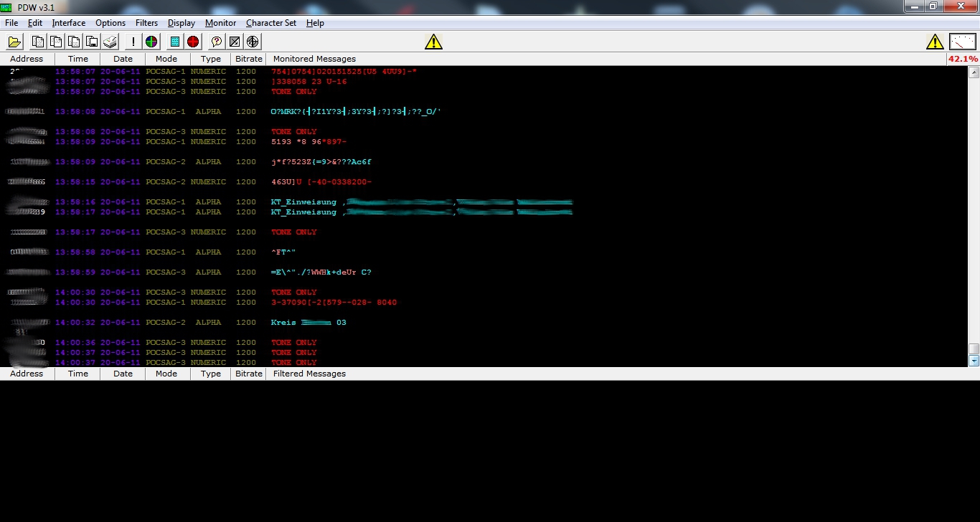
Task: Click the scroll down arrow of message list
Action: pos(974,361)
